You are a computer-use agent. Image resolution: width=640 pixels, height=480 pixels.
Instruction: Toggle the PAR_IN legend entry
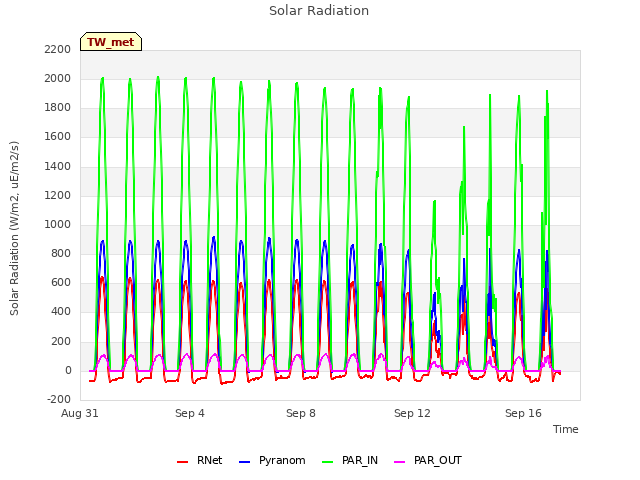[350, 460]
